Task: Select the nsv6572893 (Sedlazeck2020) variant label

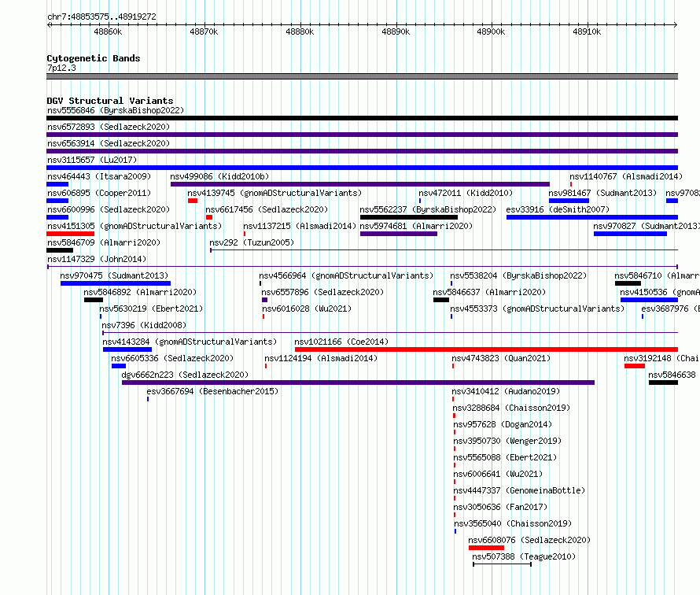Action: (109, 127)
